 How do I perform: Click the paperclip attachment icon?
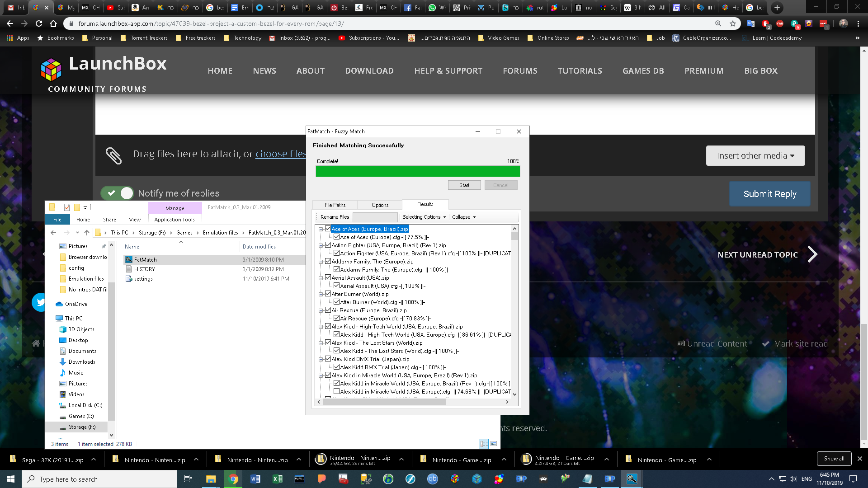pyautogui.click(x=113, y=155)
